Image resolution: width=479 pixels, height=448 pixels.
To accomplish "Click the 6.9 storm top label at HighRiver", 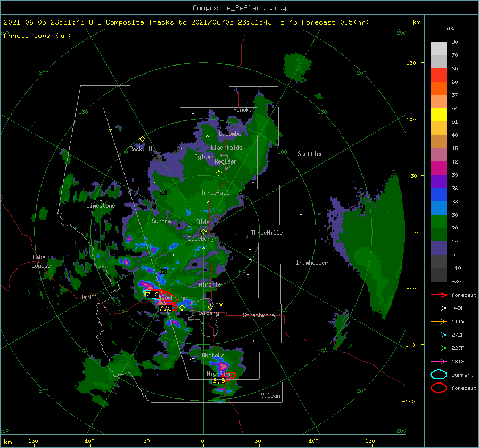I will click(x=218, y=381).
